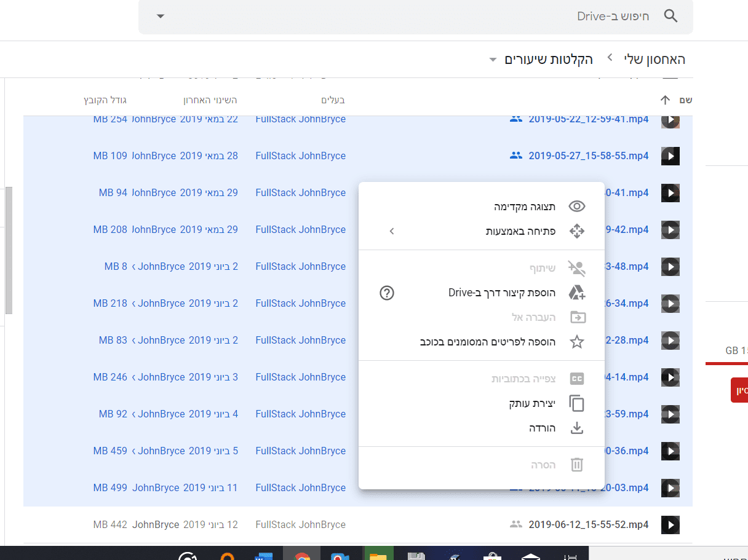Click the Preview eye icon in the menu
The height and width of the screenshot is (560, 748).
576,207
